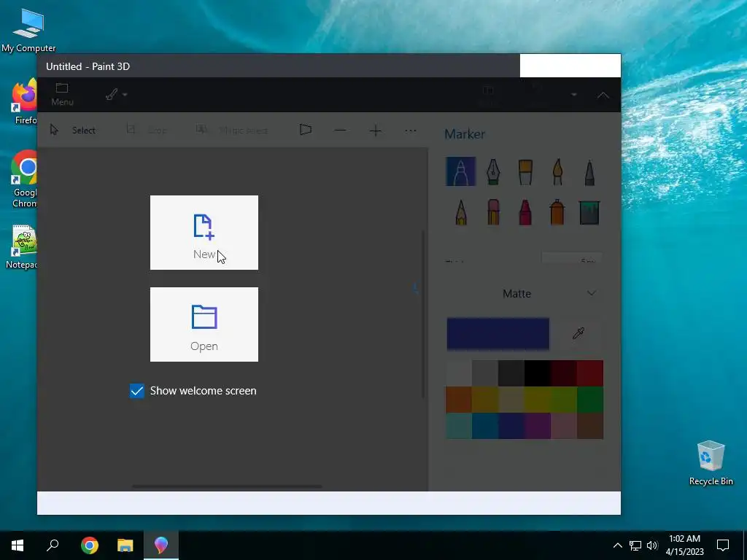Select the Calligraphy pen brush

(493, 171)
